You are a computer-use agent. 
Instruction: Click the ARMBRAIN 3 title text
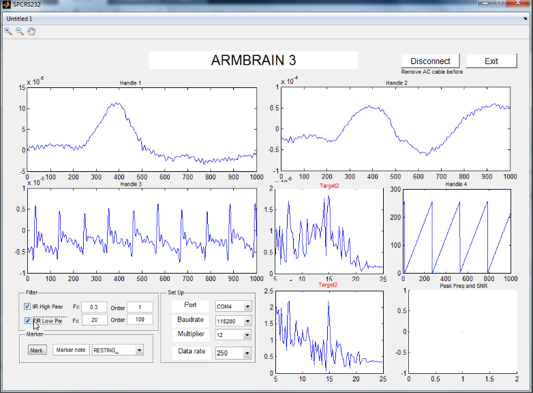254,60
